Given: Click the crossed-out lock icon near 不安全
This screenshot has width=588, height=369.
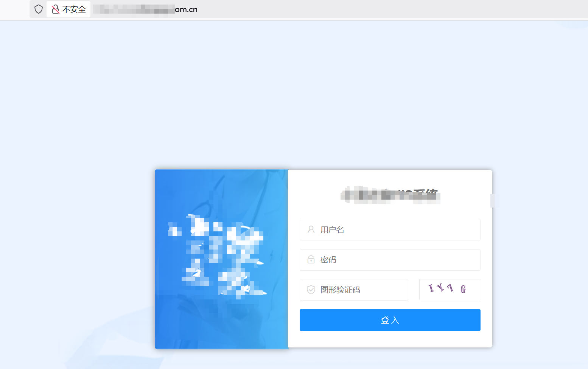Looking at the screenshot, I should coord(56,9).
